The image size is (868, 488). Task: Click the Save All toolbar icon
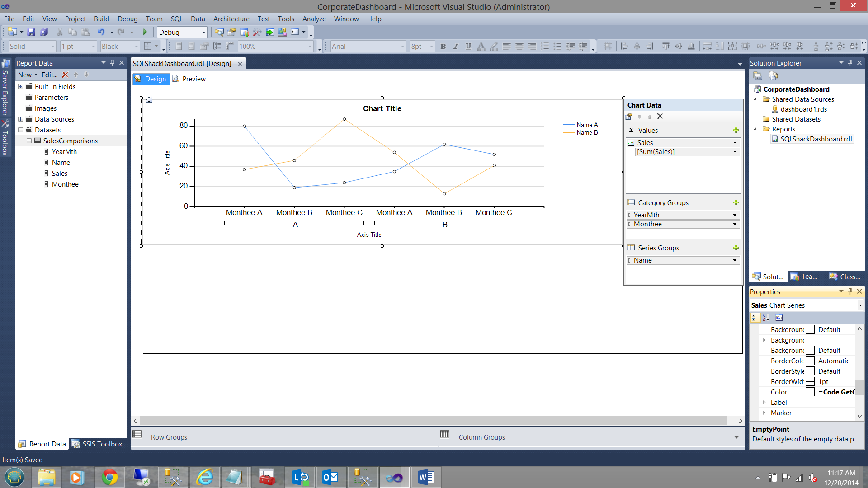click(44, 32)
